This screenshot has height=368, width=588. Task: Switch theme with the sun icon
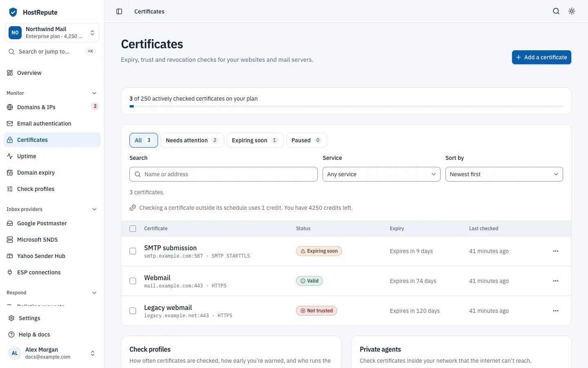(572, 11)
